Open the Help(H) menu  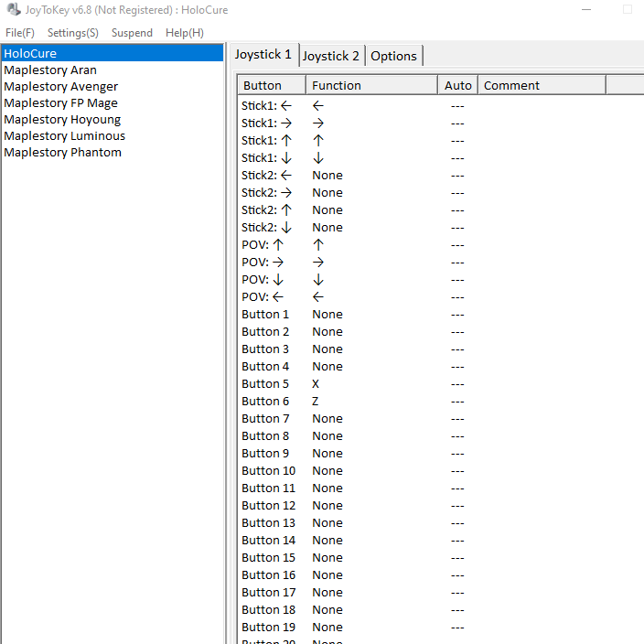click(x=185, y=33)
